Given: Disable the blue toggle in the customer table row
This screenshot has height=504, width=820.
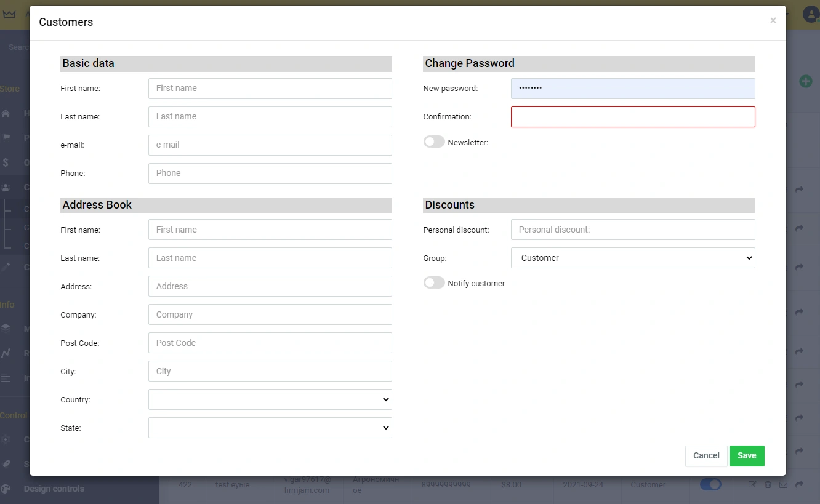Looking at the screenshot, I should [x=710, y=484].
